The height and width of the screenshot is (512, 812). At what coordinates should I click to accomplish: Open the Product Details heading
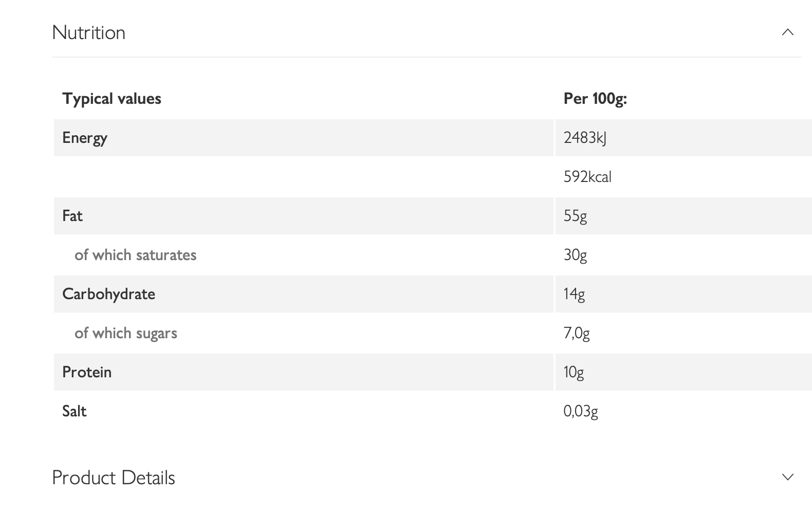[x=114, y=478]
